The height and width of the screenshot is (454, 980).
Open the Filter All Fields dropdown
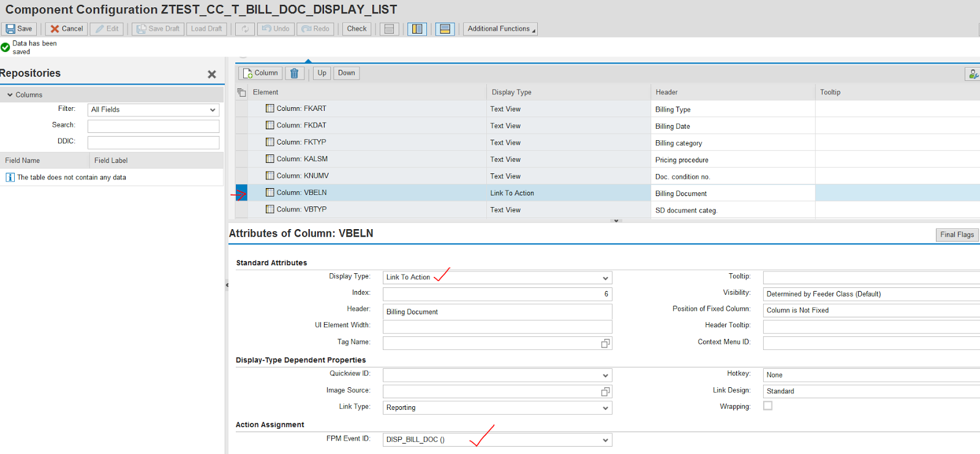coord(213,110)
